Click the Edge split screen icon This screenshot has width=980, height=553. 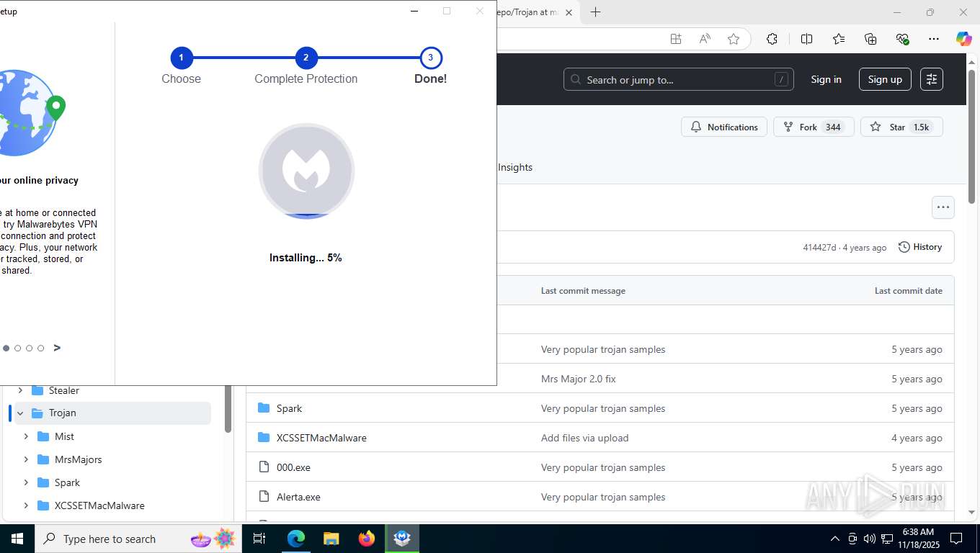(806, 39)
